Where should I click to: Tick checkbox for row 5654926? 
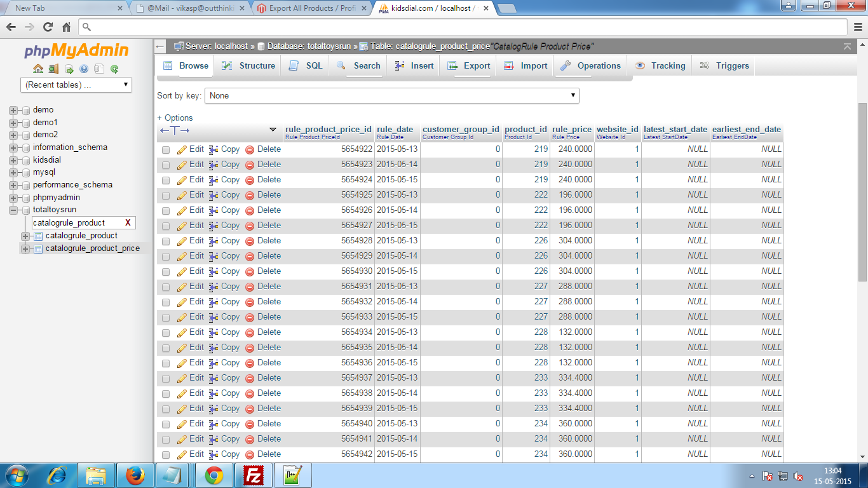pyautogui.click(x=166, y=211)
